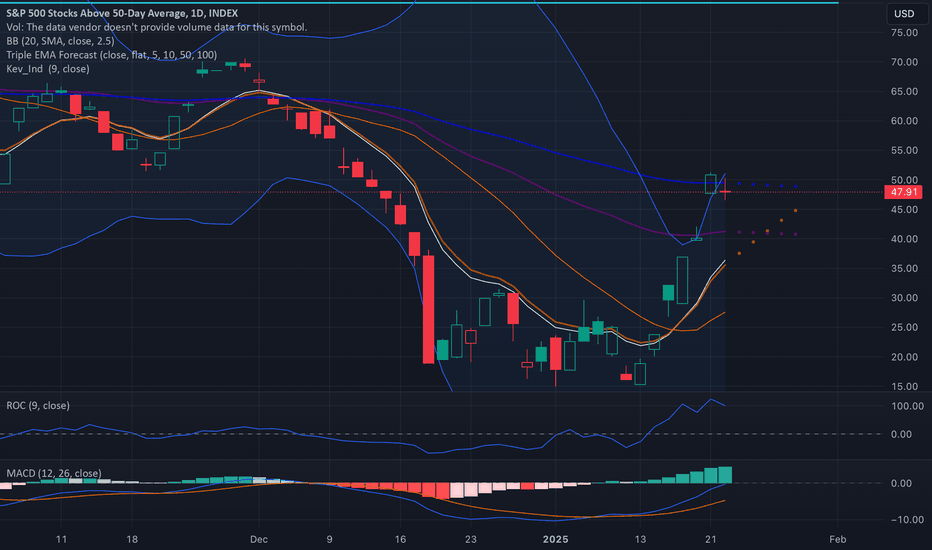Select the ROC (9, close) pane label
932x550 pixels.
click(x=38, y=406)
